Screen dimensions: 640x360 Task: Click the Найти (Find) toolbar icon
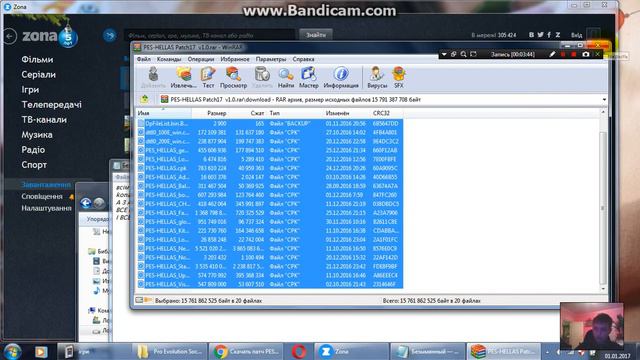click(286, 78)
